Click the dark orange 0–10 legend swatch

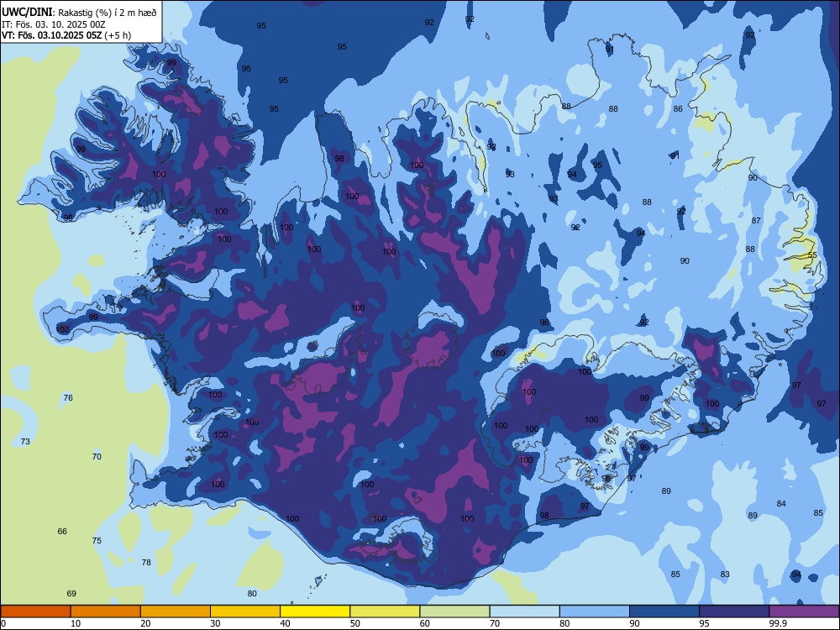tap(35, 612)
